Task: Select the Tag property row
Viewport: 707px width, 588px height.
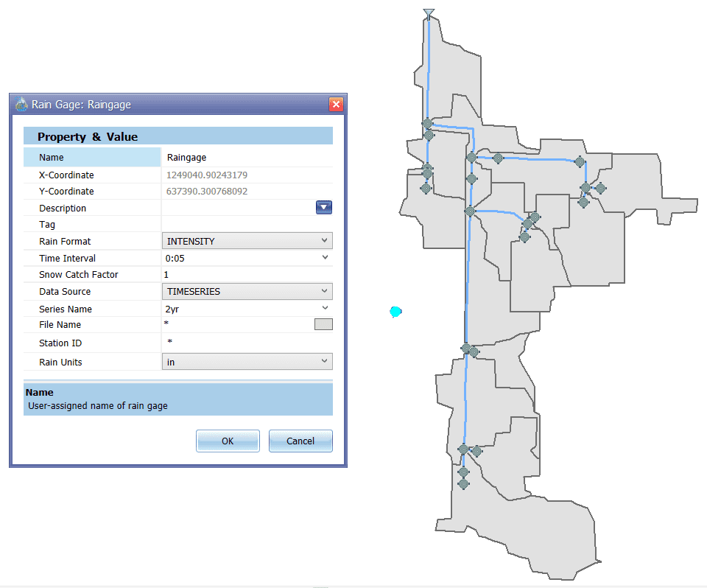Action: coord(92,224)
